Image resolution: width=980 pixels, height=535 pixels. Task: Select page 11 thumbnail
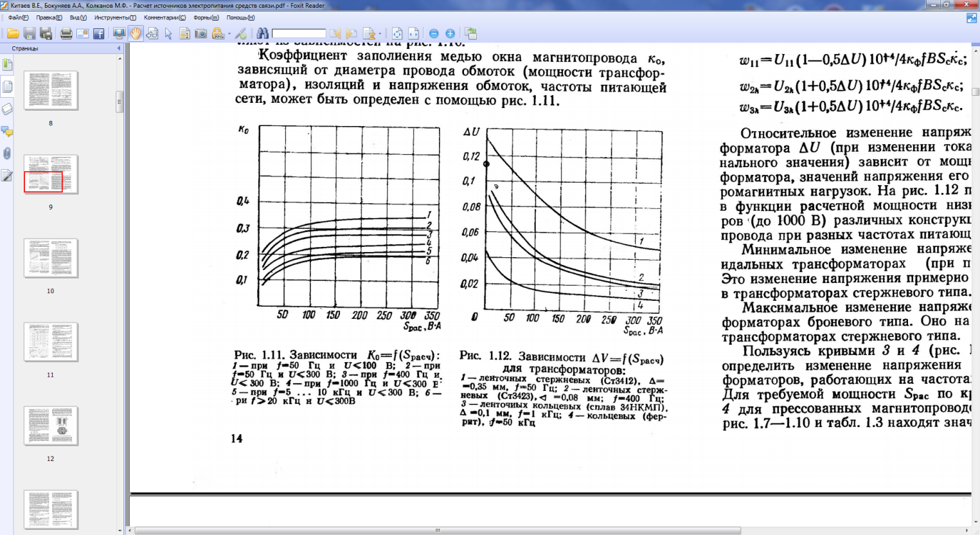[x=51, y=342]
